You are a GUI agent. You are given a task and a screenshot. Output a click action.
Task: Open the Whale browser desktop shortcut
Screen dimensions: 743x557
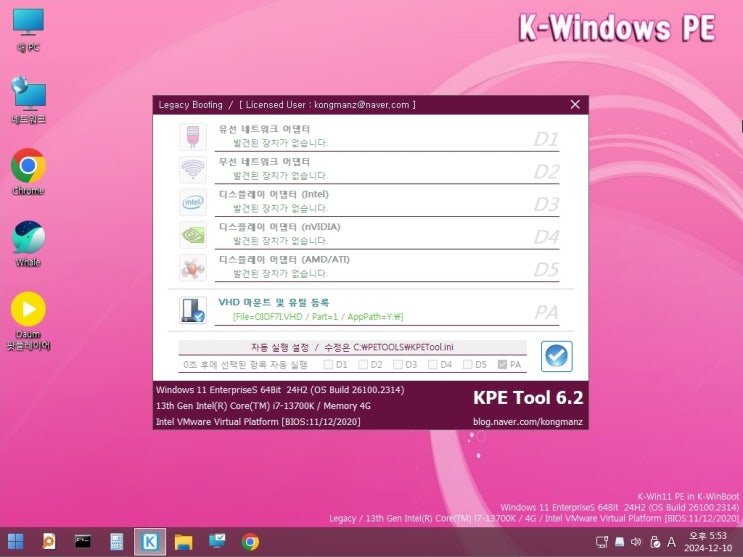click(x=28, y=244)
